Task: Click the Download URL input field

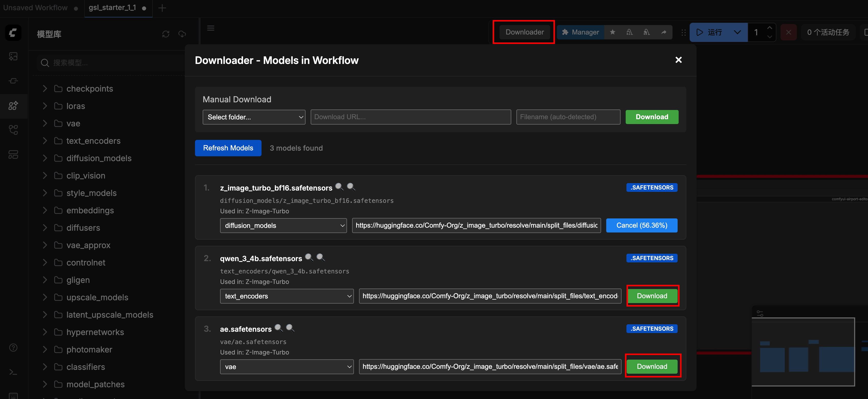Action: click(410, 117)
